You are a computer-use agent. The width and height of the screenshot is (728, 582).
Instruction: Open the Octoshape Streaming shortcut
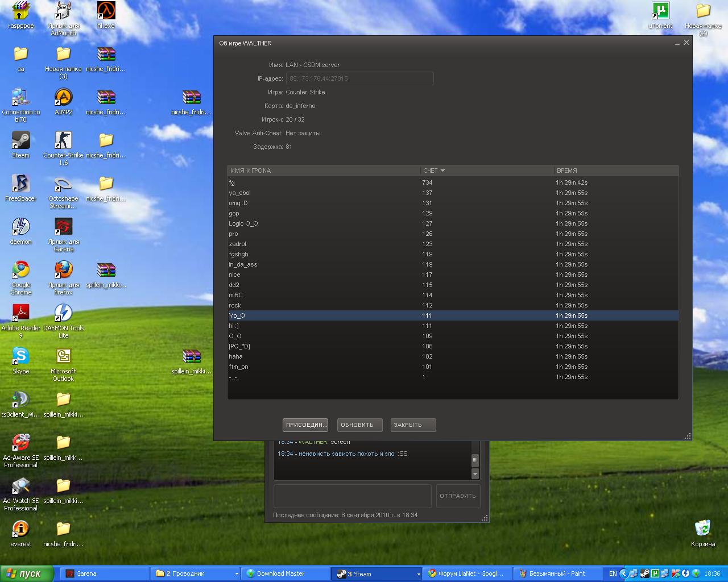coord(63,192)
